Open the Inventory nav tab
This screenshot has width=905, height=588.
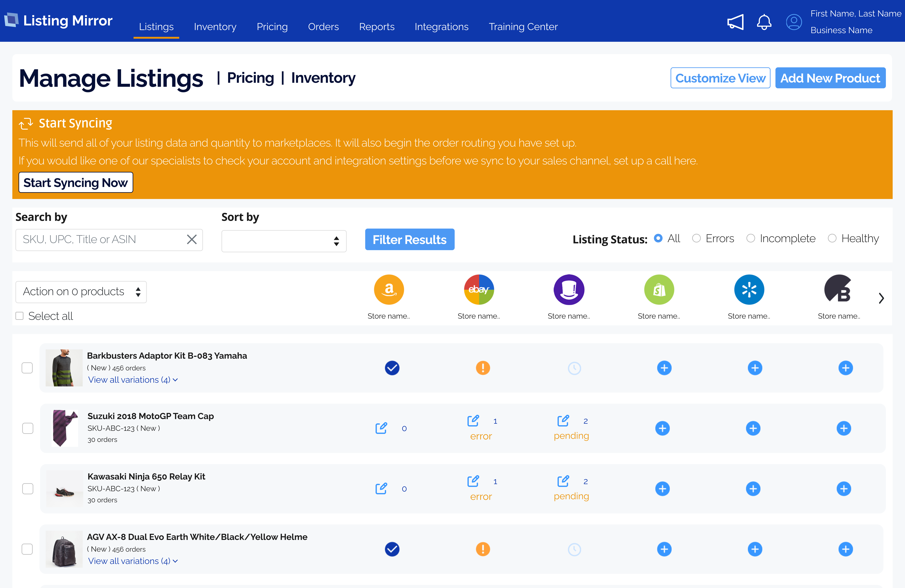pyautogui.click(x=215, y=27)
